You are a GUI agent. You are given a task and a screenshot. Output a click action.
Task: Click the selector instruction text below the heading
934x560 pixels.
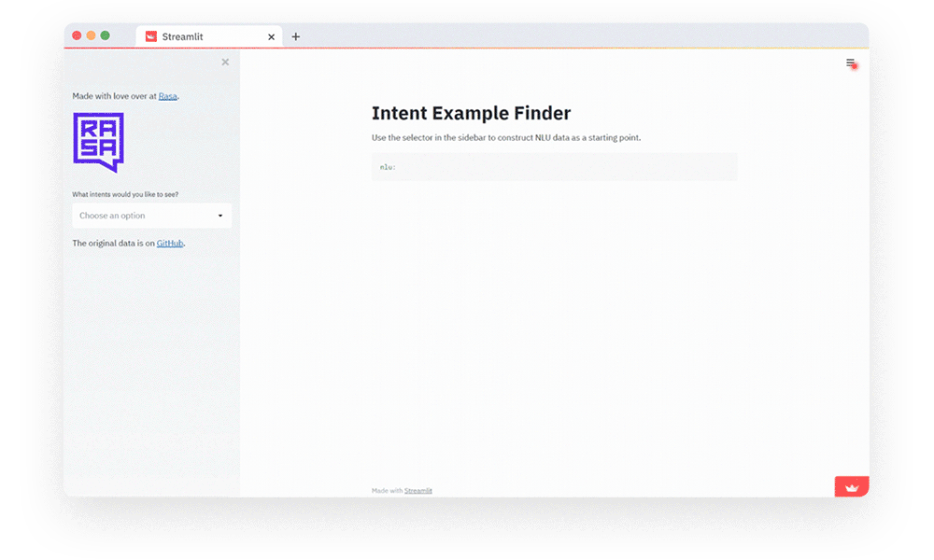(x=506, y=138)
